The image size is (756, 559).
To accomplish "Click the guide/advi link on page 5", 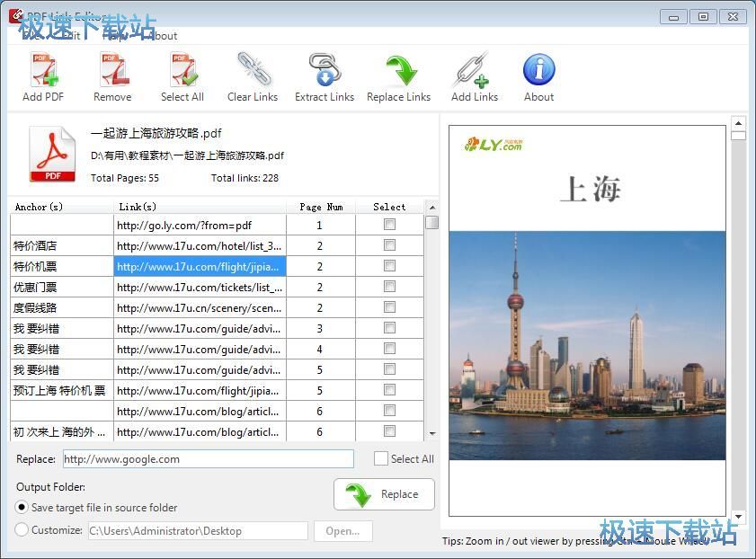I will [200, 370].
